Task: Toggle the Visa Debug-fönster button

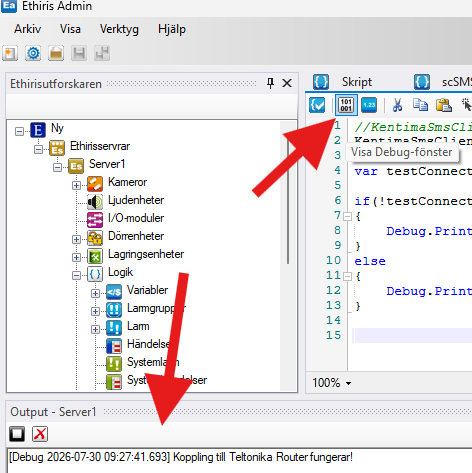Action: tap(346, 105)
